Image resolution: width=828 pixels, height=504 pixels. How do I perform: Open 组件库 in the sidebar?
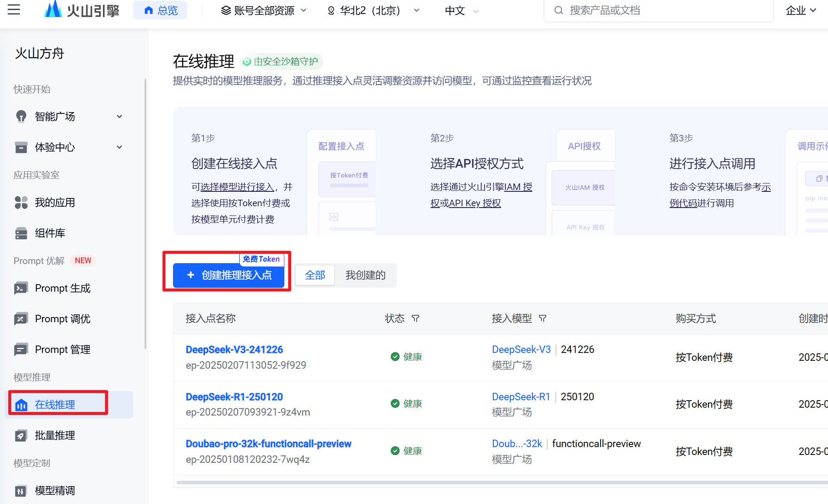point(50,233)
